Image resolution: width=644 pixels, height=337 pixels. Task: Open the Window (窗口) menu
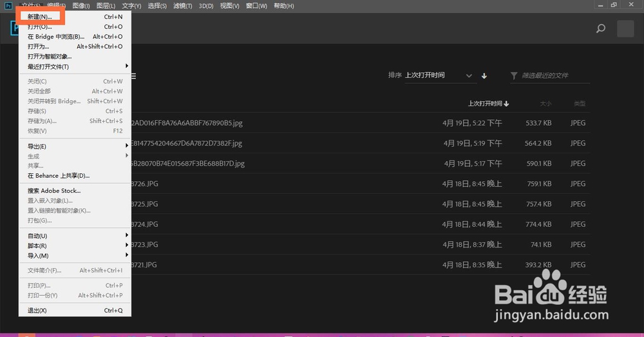(x=256, y=6)
